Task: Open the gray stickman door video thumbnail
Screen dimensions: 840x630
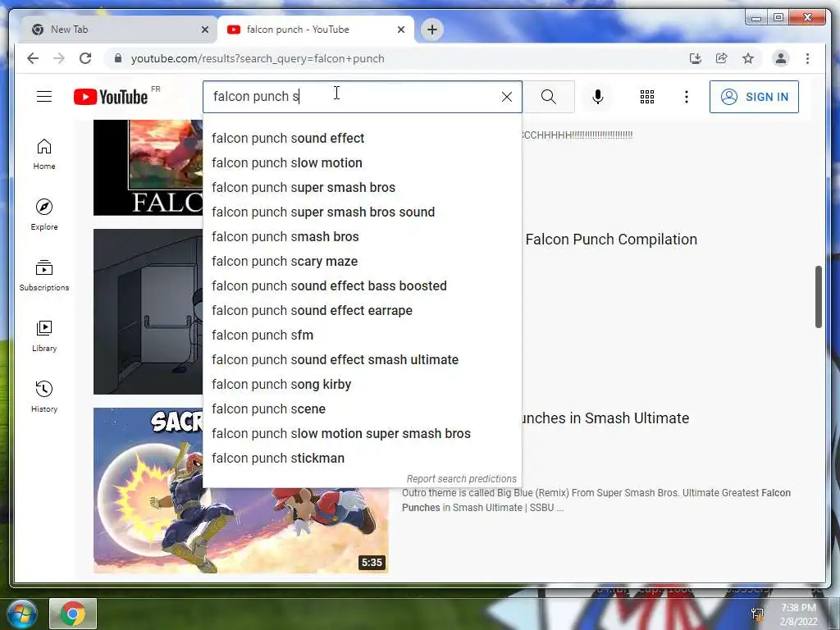Action: 148,312
